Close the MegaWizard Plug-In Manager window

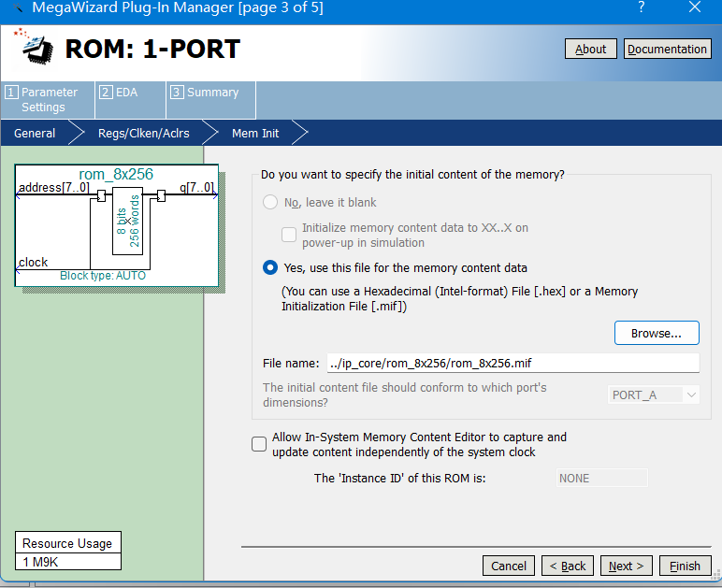click(x=694, y=7)
